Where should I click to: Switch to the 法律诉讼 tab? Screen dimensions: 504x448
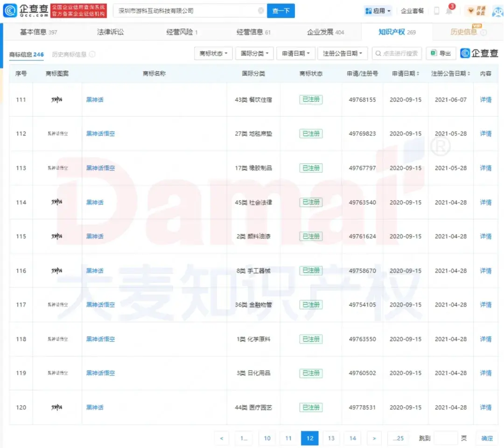pyautogui.click(x=110, y=32)
